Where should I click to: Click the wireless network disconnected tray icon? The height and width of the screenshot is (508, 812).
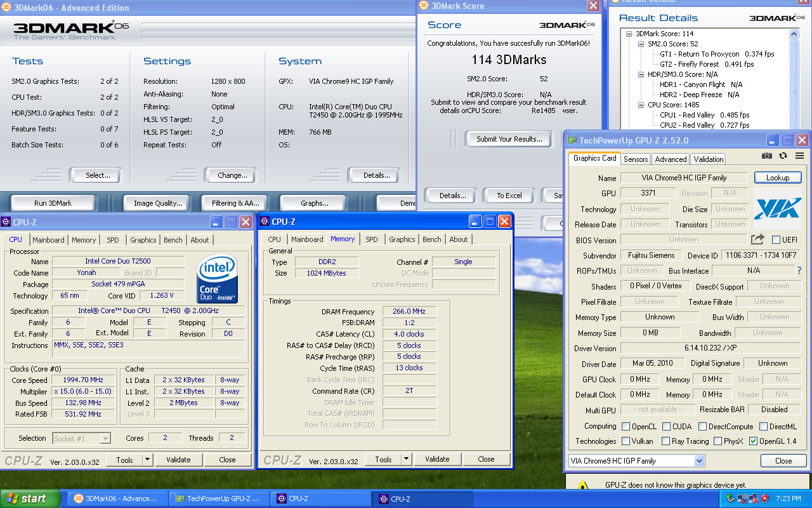(x=742, y=498)
